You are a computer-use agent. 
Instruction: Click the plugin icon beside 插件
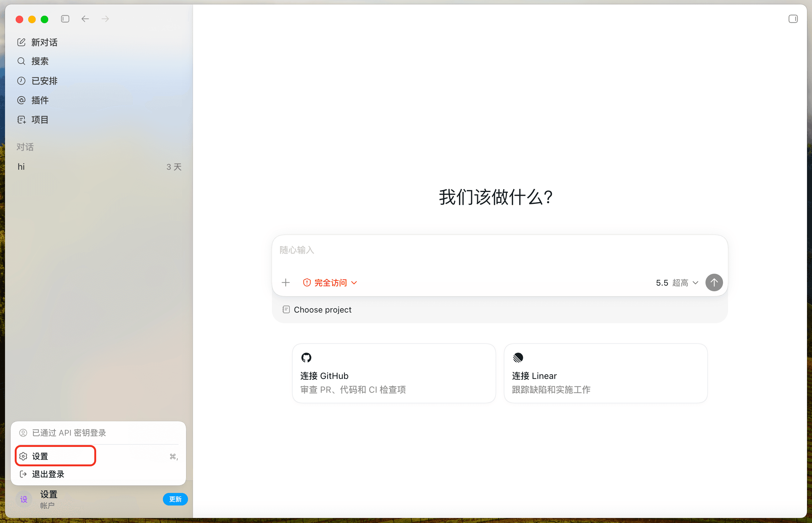pyautogui.click(x=21, y=100)
